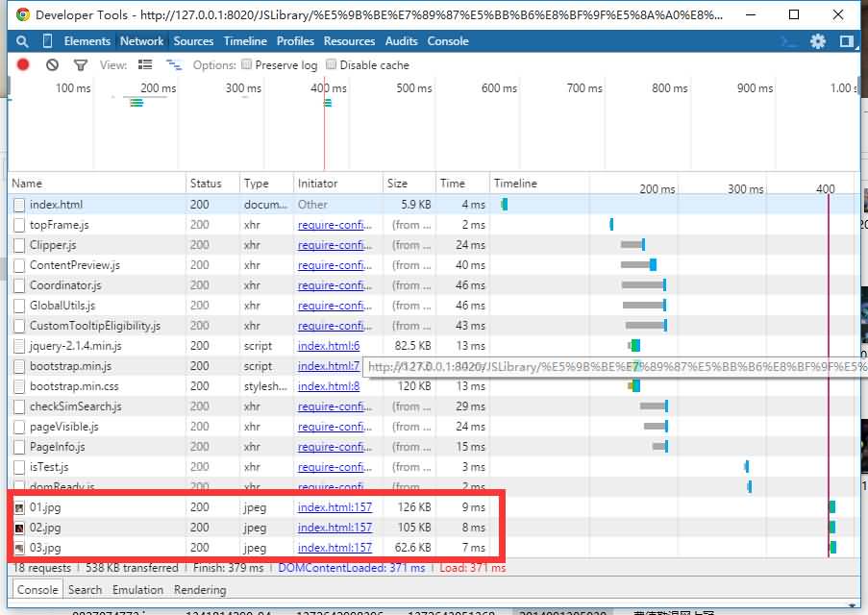Sort requests by the Size column header
This screenshot has height=615, width=868.
click(x=409, y=184)
